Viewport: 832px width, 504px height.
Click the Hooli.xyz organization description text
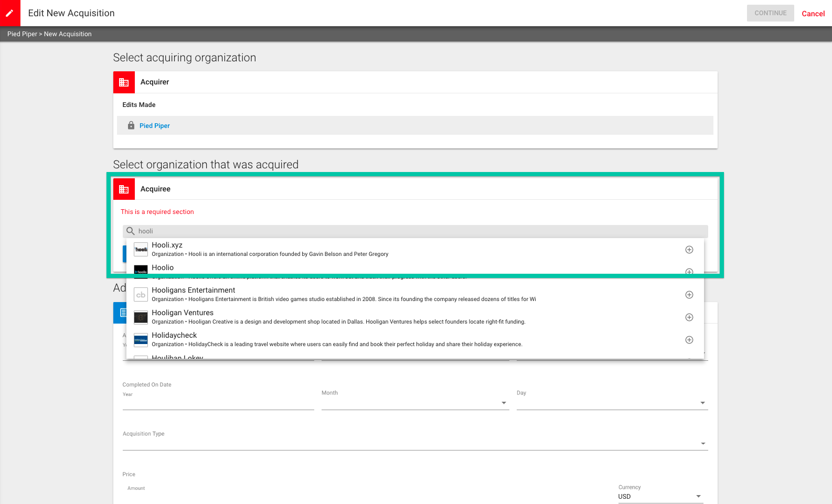coord(270,254)
